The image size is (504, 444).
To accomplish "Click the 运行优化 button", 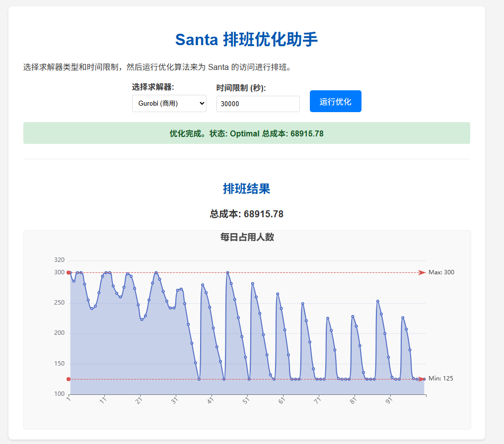I will coord(336,101).
